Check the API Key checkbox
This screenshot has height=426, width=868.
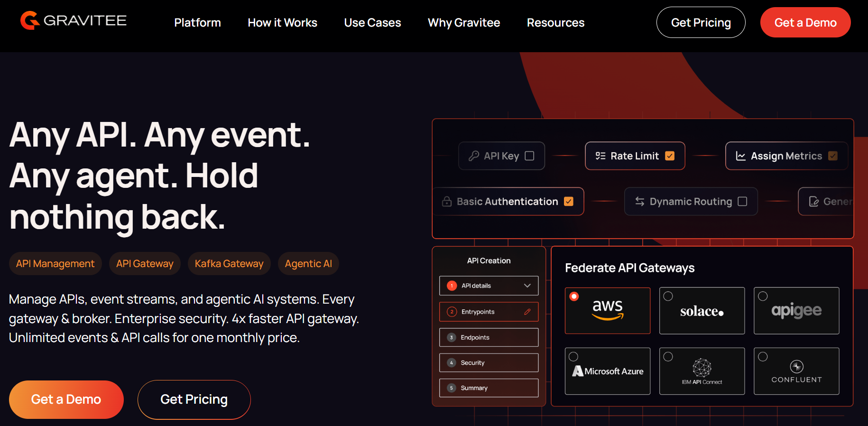click(529, 156)
